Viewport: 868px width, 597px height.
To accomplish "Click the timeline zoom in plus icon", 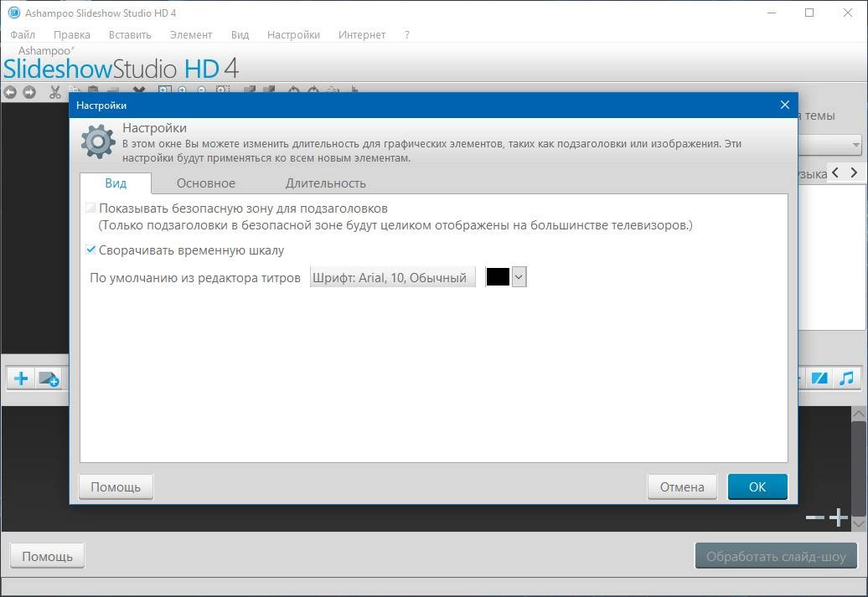I will (x=838, y=517).
